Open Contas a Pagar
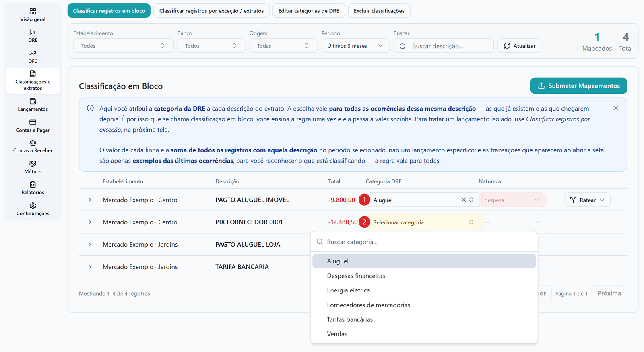The width and height of the screenshot is (644, 352). 33,126
